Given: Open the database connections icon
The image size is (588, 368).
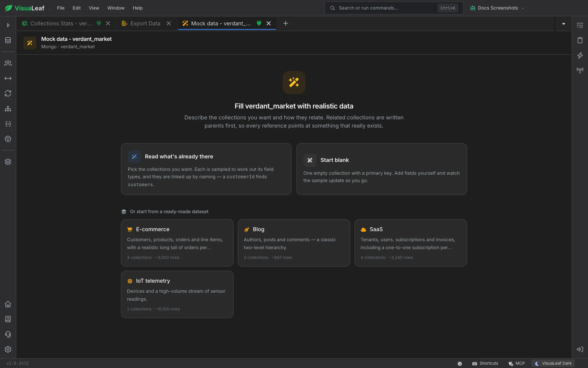Looking at the screenshot, I should [x=8, y=40].
